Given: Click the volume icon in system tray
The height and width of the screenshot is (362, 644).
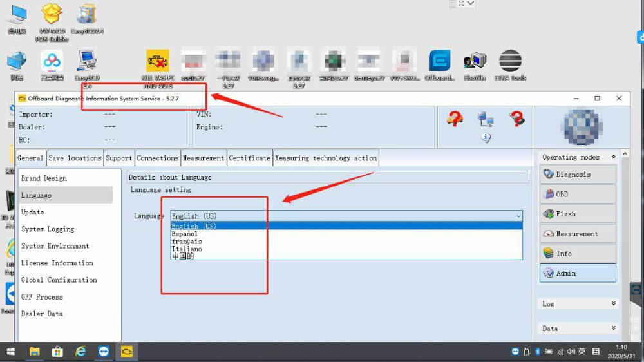Looking at the screenshot, I should click(571, 352).
